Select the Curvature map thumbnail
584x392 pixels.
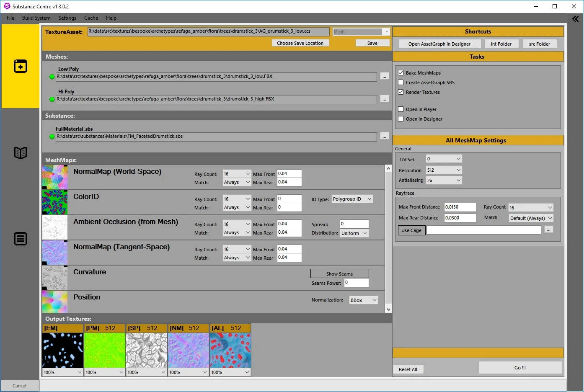55,277
